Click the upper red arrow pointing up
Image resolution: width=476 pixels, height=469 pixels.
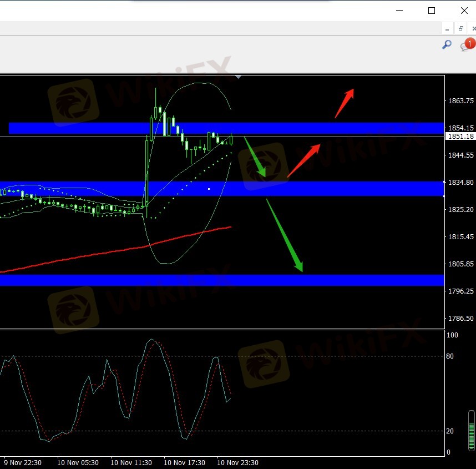[x=344, y=104]
